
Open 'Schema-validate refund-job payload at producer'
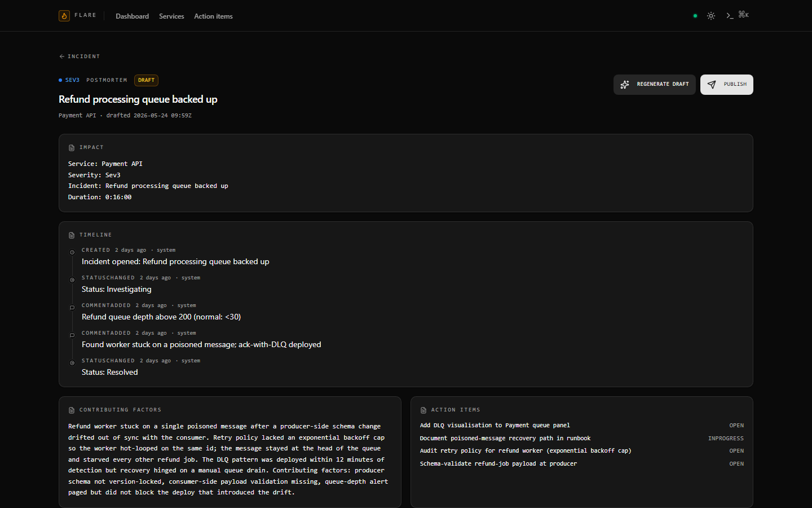point(498,464)
